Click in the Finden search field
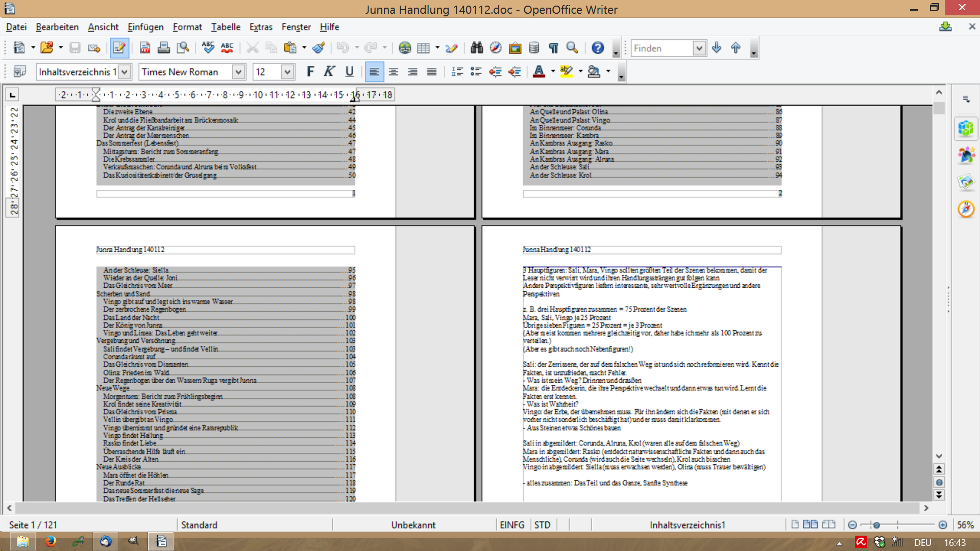The image size is (980, 551). coord(661,48)
